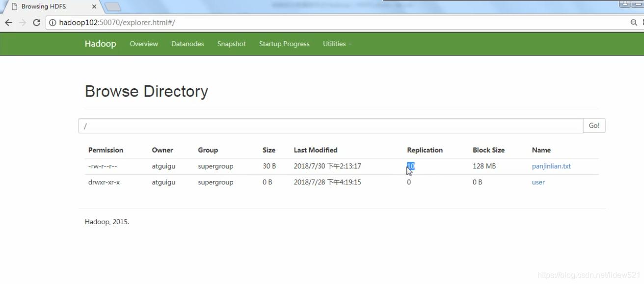
Task: Open the Snapshot nav item
Action: tap(232, 44)
